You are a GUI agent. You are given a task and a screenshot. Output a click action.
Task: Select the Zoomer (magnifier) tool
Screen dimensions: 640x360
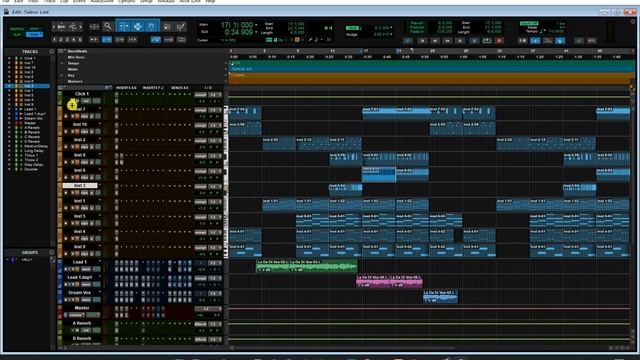[107, 27]
